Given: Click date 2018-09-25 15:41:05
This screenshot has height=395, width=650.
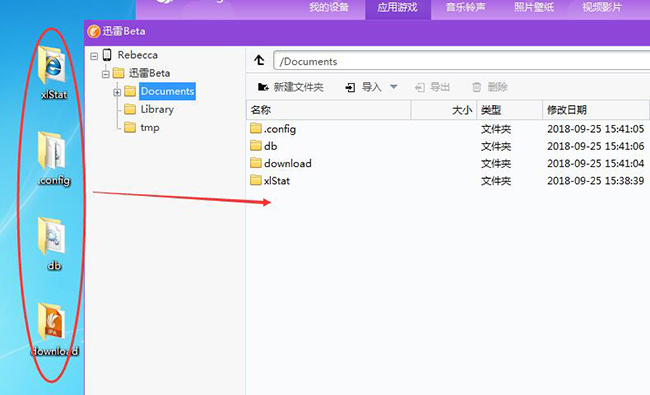Looking at the screenshot, I should click(596, 129).
